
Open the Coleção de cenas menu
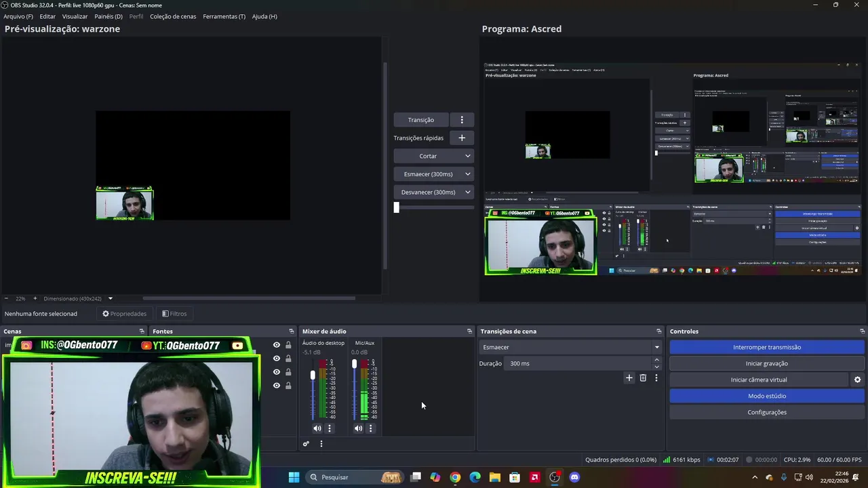point(173,16)
